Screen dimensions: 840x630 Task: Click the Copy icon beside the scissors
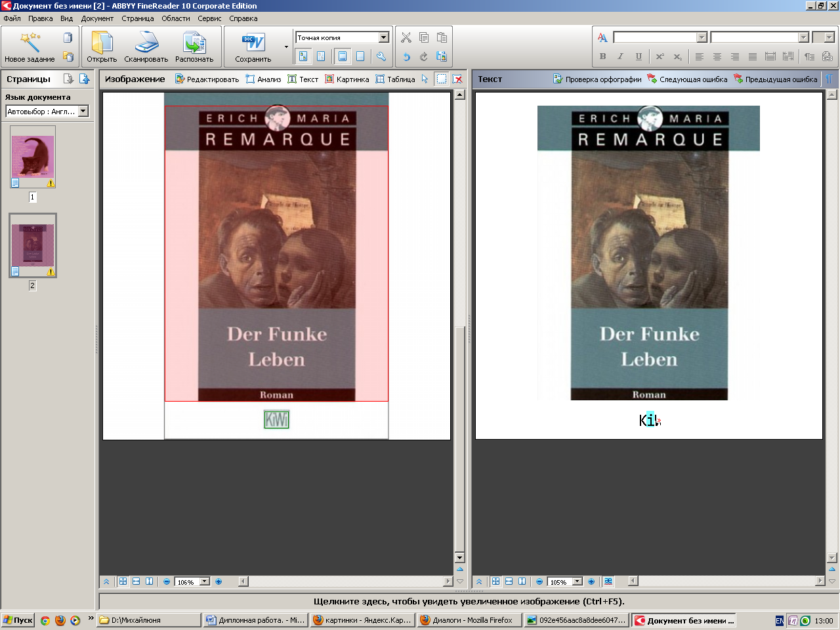coord(424,37)
